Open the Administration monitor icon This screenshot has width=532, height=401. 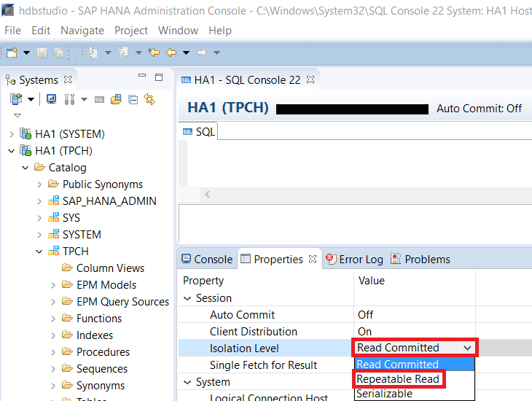pyautogui.click(x=51, y=99)
